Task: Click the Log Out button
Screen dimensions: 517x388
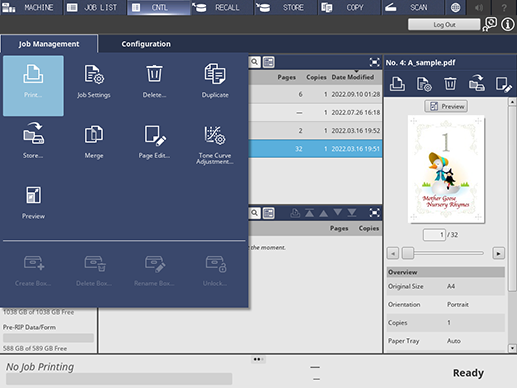Action: point(444,24)
